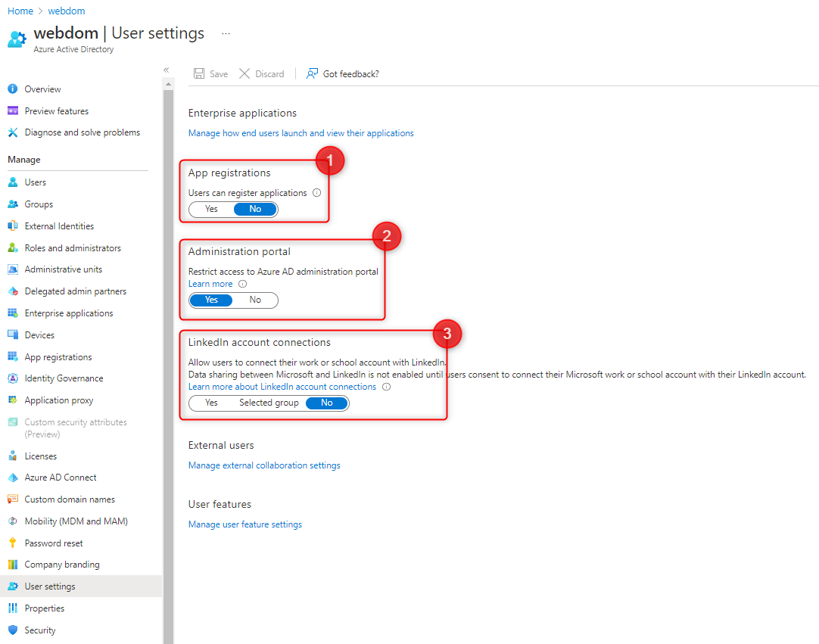
Task: Click the info icon next to Learn more under Administration portal
Action: [x=242, y=284]
